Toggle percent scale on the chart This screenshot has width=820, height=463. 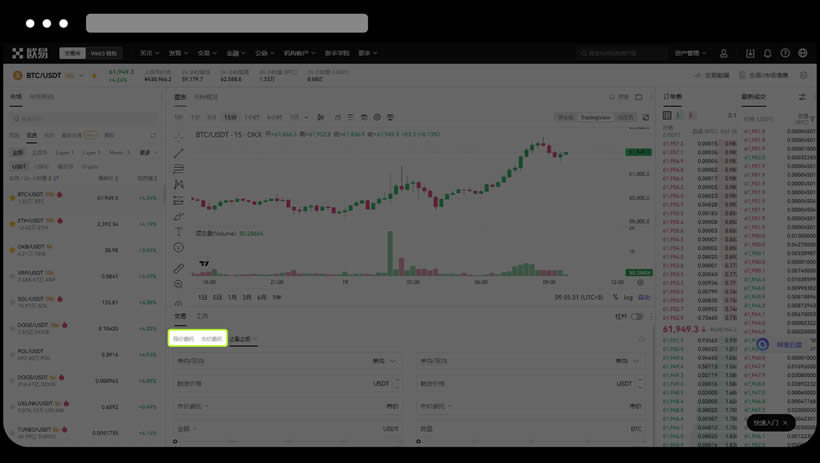pos(615,297)
